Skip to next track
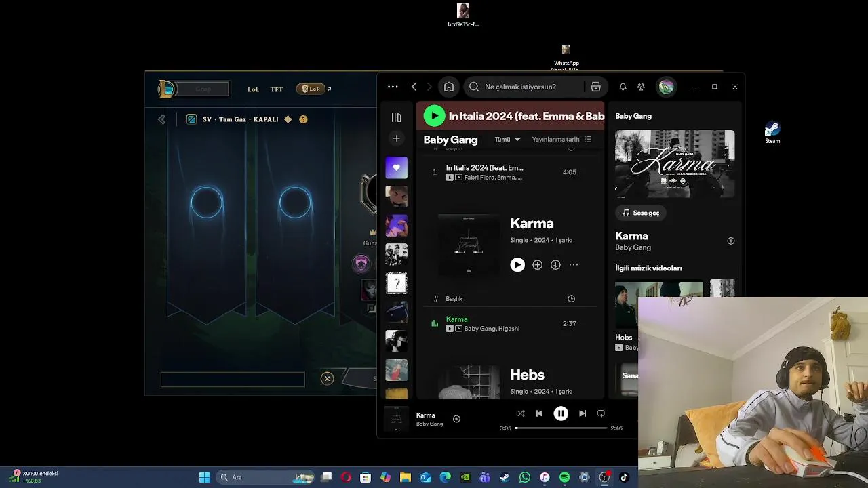This screenshot has height=488, width=868. pyautogui.click(x=582, y=413)
